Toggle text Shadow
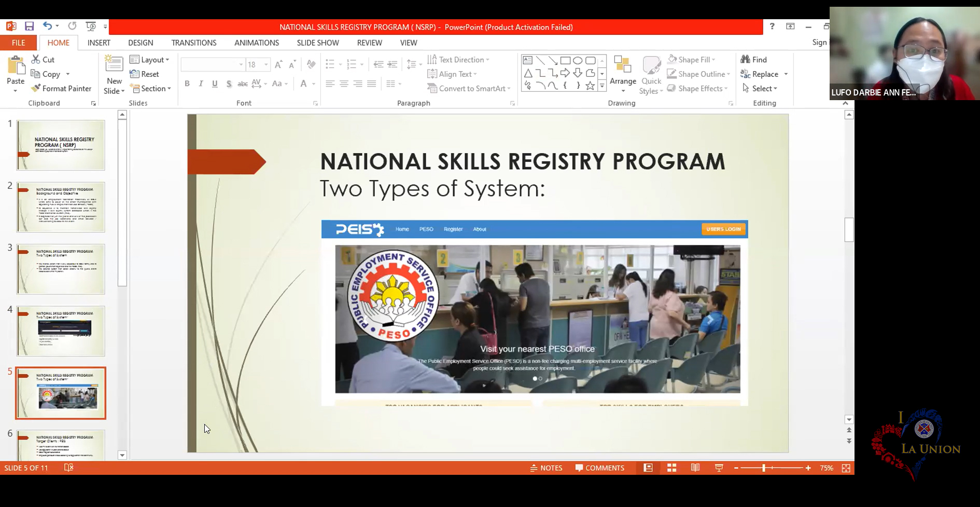The height and width of the screenshot is (507, 980). tap(229, 84)
